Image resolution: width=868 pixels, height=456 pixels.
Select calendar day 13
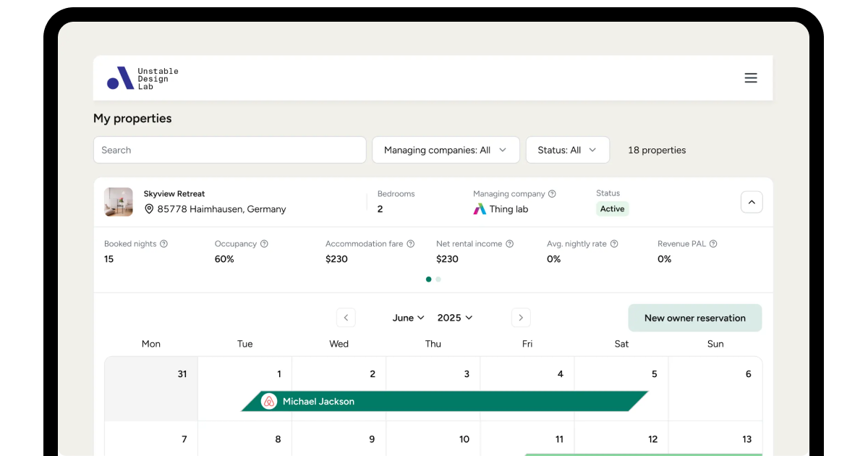pyautogui.click(x=715, y=439)
